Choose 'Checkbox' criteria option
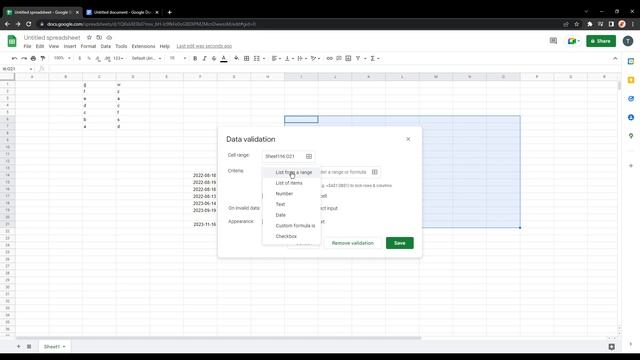This screenshot has width=640, height=360. (291, 236)
